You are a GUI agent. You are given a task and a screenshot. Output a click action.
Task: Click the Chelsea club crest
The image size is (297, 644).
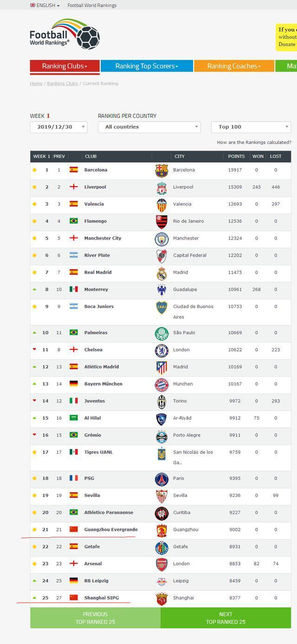(x=161, y=350)
